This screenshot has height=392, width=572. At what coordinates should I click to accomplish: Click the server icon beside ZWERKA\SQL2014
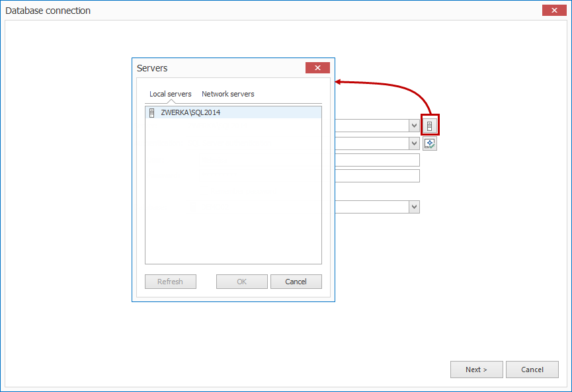[151, 112]
